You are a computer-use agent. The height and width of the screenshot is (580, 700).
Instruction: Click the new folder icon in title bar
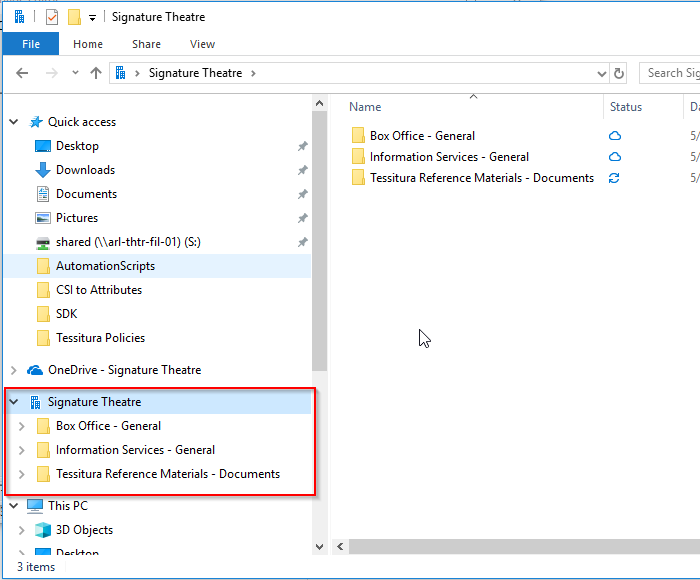(x=74, y=17)
